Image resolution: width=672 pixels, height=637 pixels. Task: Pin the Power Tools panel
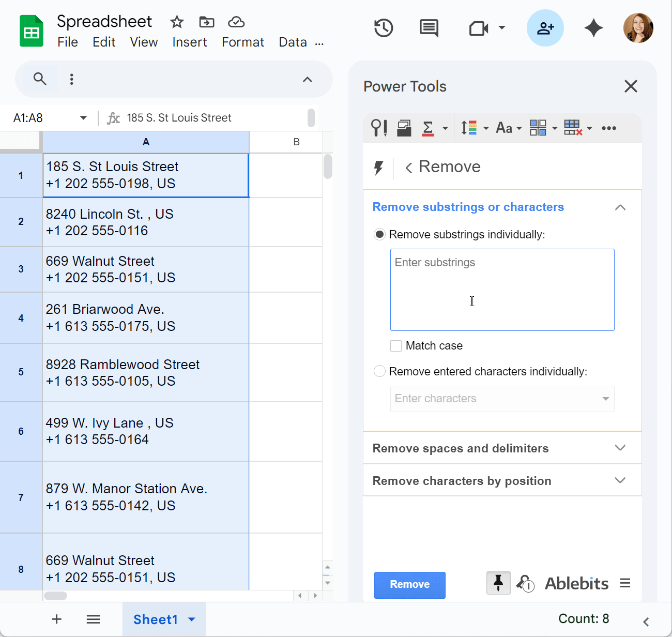pos(498,583)
